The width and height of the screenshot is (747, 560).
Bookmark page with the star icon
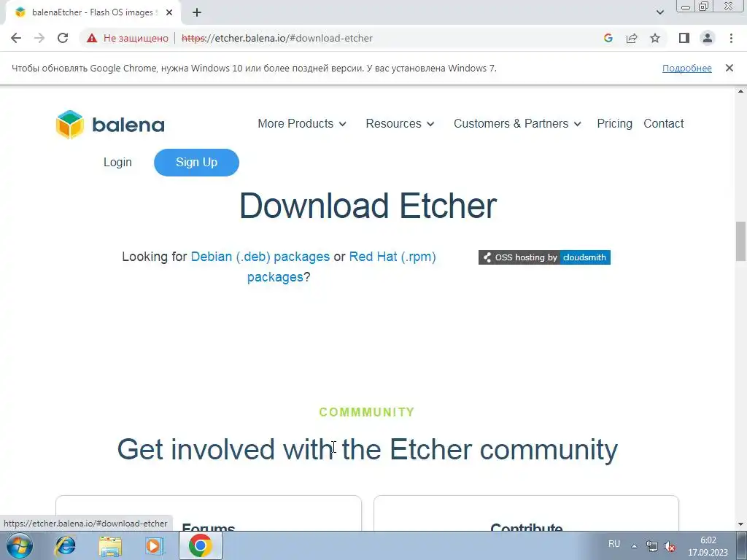pos(655,38)
